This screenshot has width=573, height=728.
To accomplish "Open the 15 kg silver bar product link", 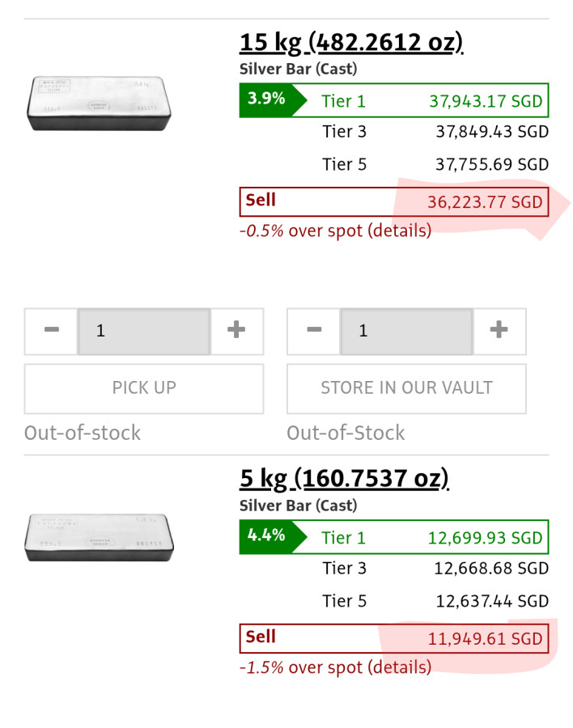I will [x=351, y=43].
